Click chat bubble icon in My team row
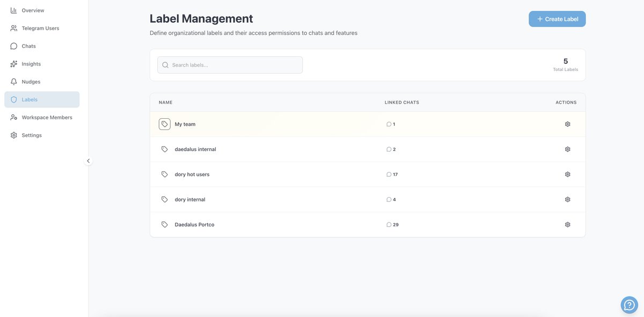This screenshot has height=317, width=644. click(389, 124)
